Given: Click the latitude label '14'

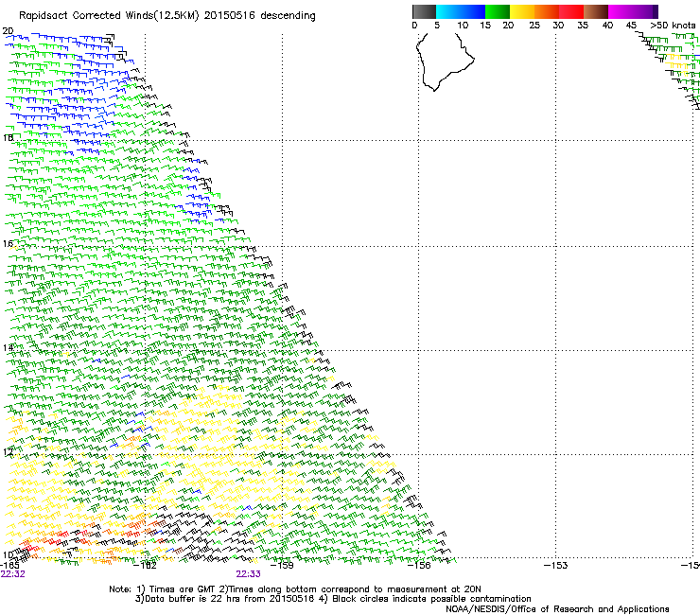Looking at the screenshot, I should 8,347.
